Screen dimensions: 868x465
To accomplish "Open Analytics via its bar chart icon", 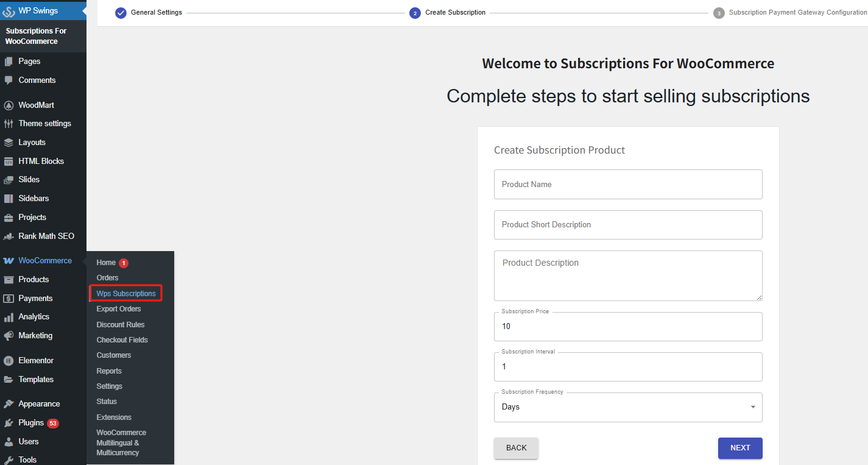I will coord(9,317).
